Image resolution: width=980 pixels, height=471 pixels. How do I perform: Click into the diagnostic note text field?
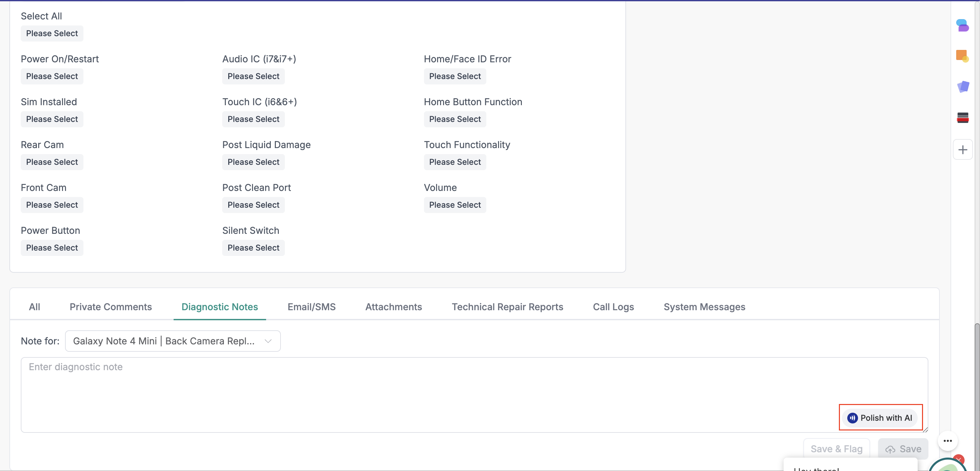click(x=419, y=388)
